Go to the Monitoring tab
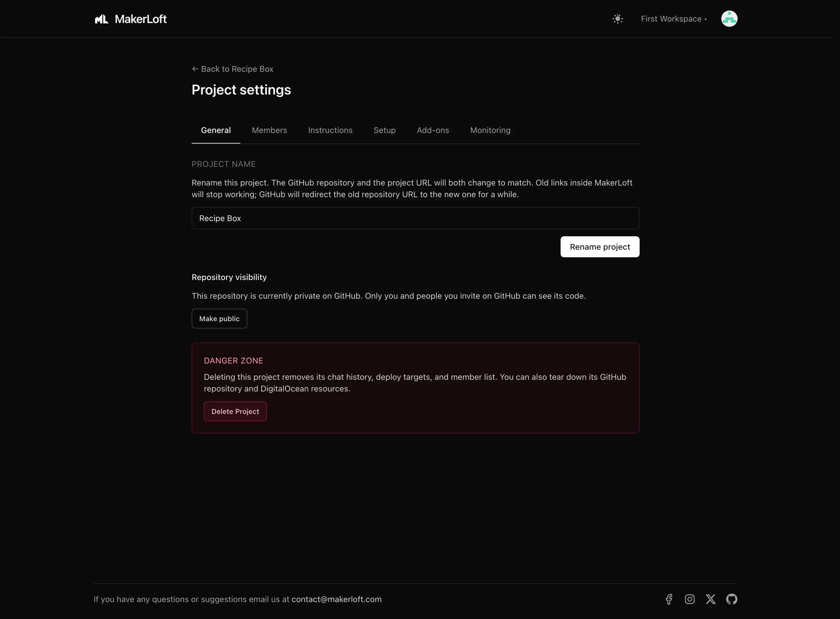 pos(490,130)
